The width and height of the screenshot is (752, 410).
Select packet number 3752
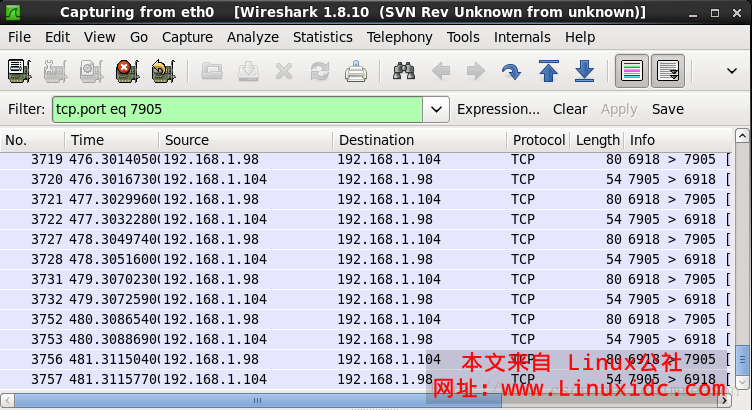pyautogui.click(x=367, y=319)
